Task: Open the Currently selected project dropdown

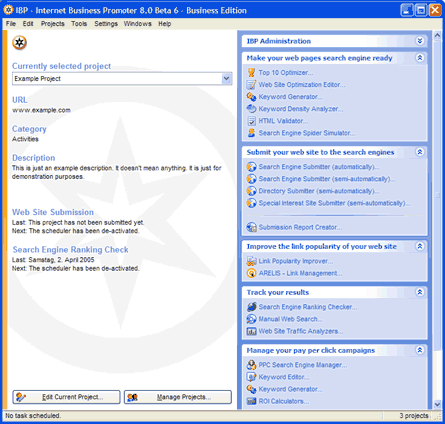Action: 226,79
